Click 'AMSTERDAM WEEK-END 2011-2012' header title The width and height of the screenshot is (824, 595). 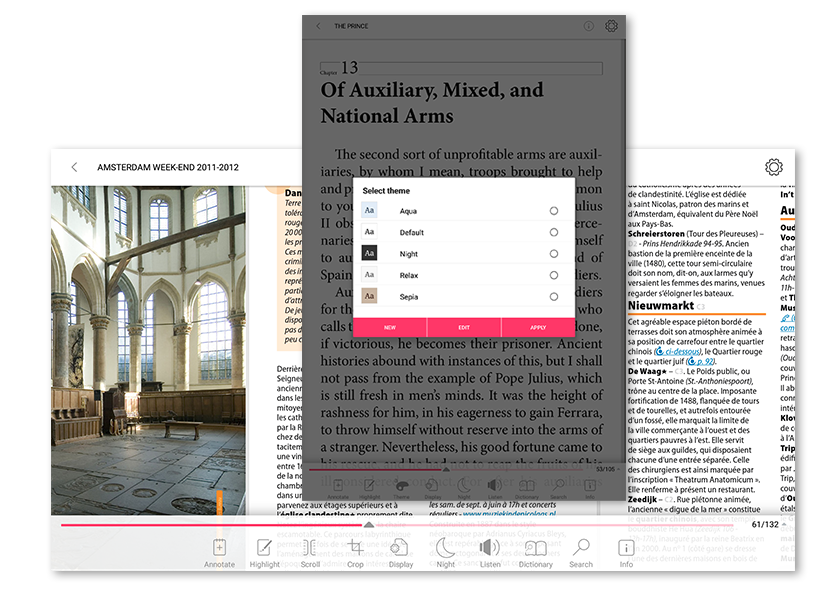click(x=168, y=167)
